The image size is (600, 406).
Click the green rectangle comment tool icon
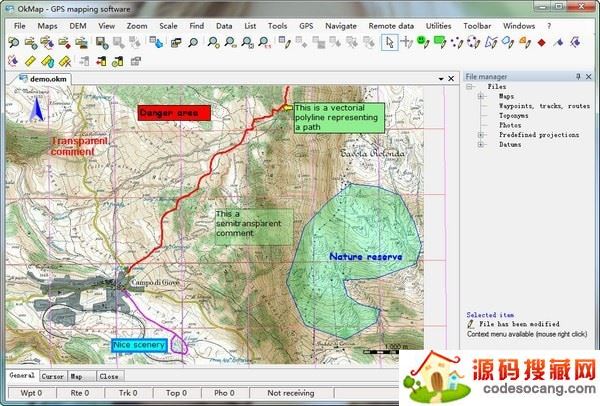pyautogui.click(x=439, y=42)
